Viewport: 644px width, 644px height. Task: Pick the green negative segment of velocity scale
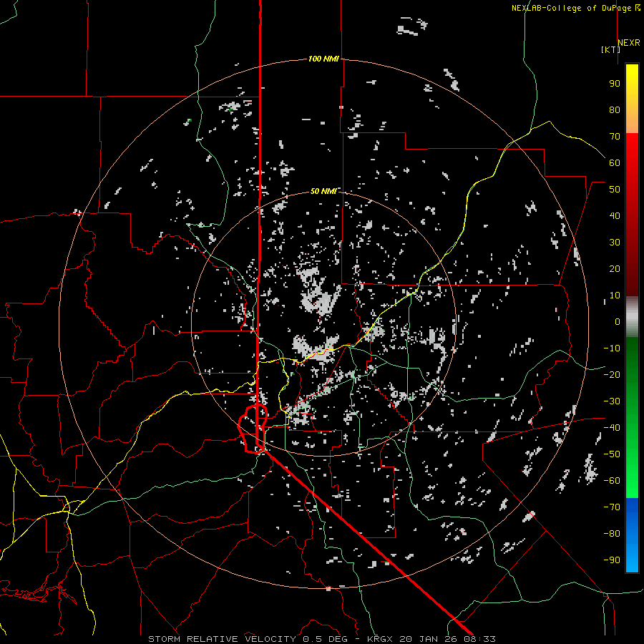632,417
